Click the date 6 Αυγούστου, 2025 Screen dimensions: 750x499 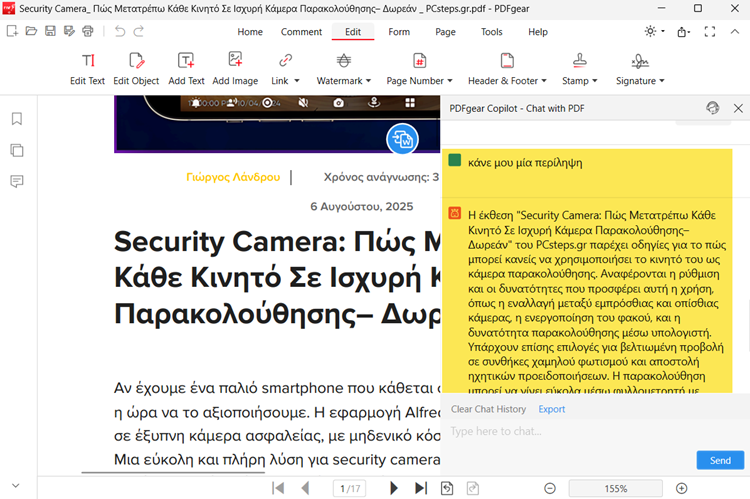[362, 206]
